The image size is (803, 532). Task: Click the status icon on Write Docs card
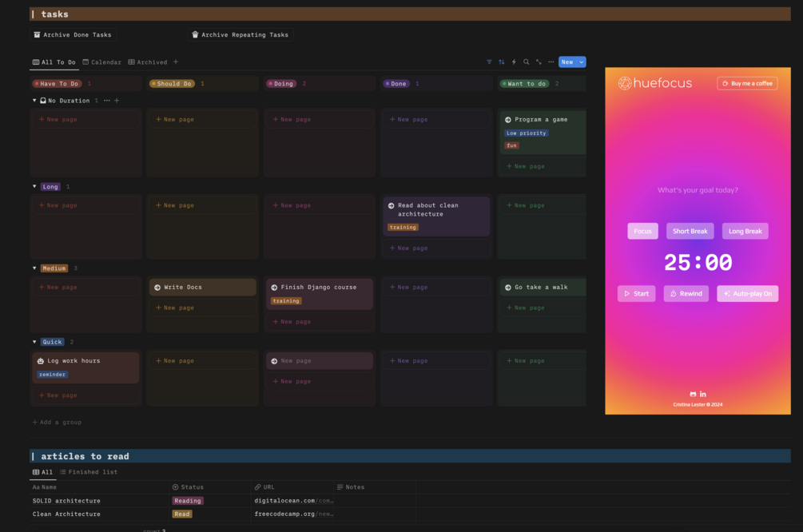pos(157,288)
